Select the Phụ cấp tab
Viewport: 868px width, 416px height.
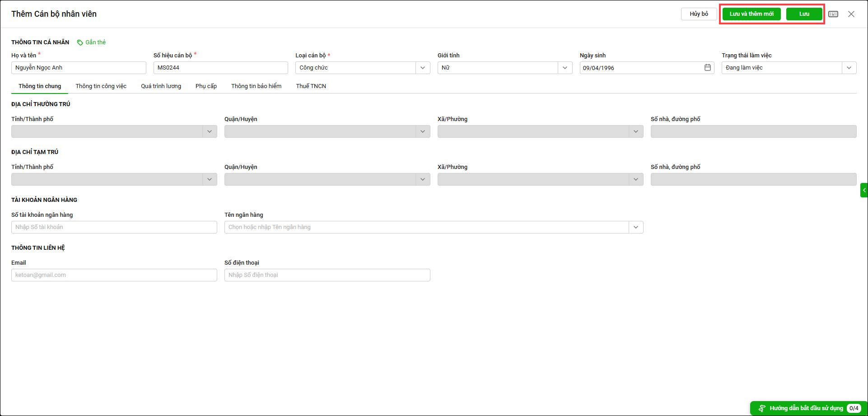point(206,86)
